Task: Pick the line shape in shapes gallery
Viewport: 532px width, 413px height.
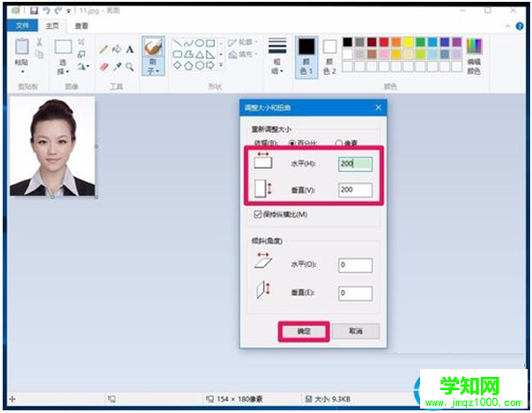Action: click(177, 43)
